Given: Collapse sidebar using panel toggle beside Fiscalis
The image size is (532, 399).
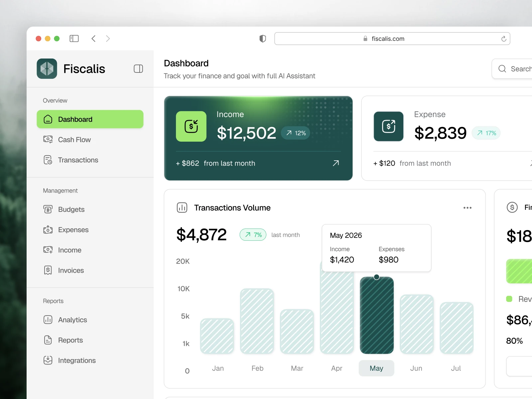Looking at the screenshot, I should 138,69.
